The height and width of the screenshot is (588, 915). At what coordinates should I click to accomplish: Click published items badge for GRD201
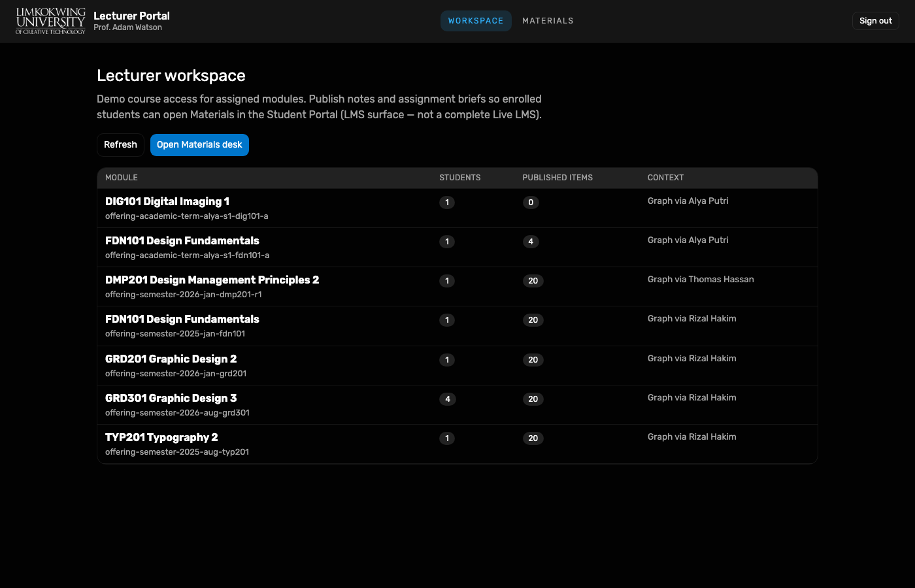coord(533,360)
